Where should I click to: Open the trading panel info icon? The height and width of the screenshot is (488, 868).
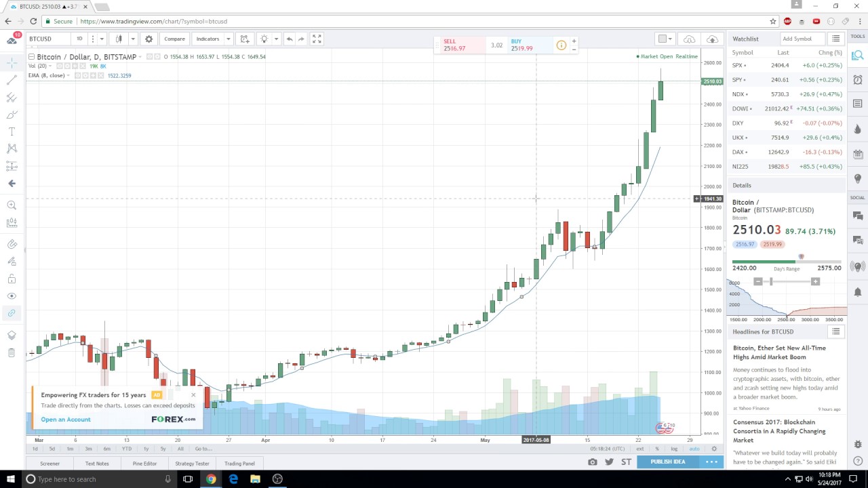[x=561, y=45]
